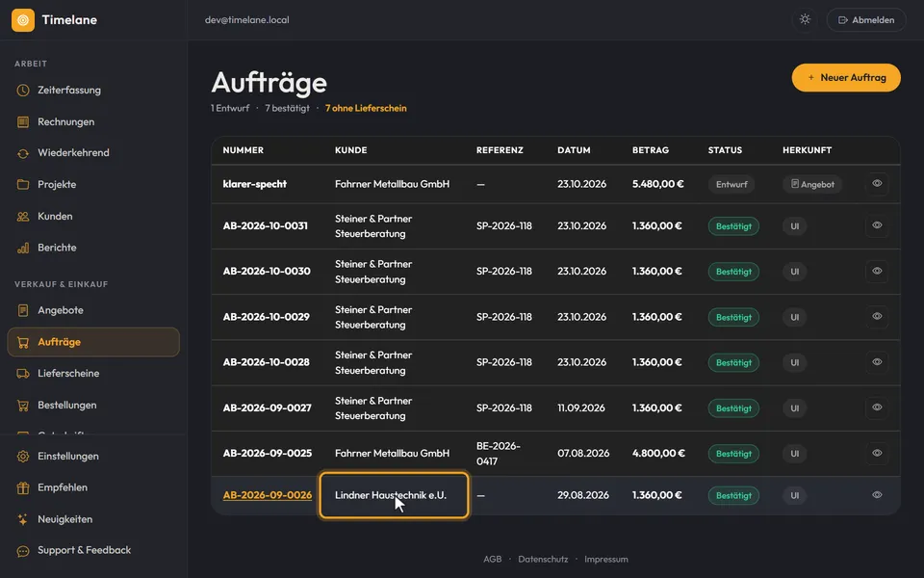Click the reference BE-2026-0417

pos(499,454)
